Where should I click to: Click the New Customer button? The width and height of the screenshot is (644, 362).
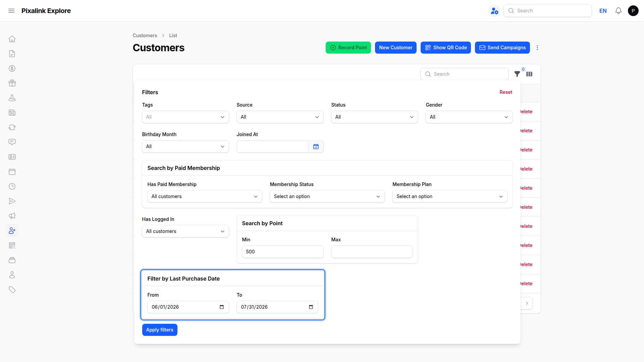tap(396, 48)
